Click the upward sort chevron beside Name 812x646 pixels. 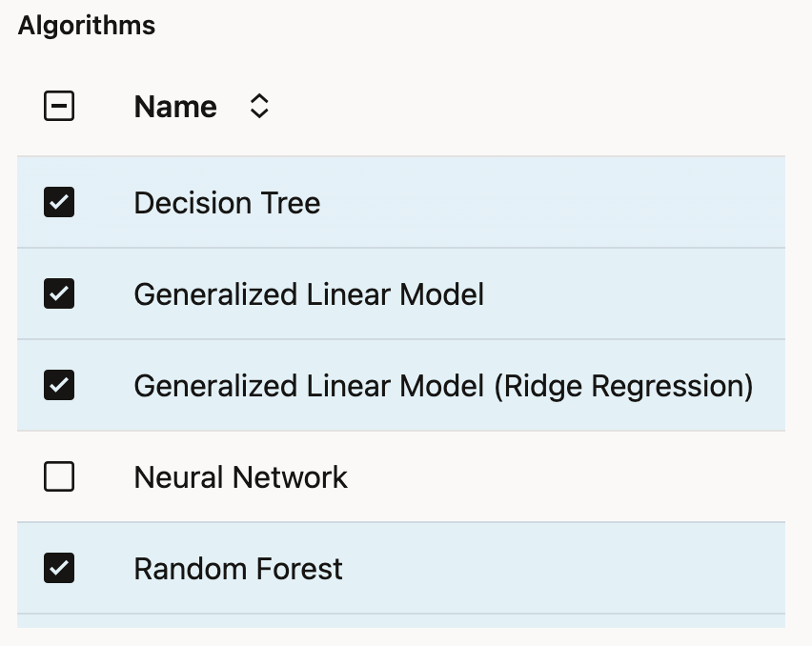pyautogui.click(x=258, y=99)
